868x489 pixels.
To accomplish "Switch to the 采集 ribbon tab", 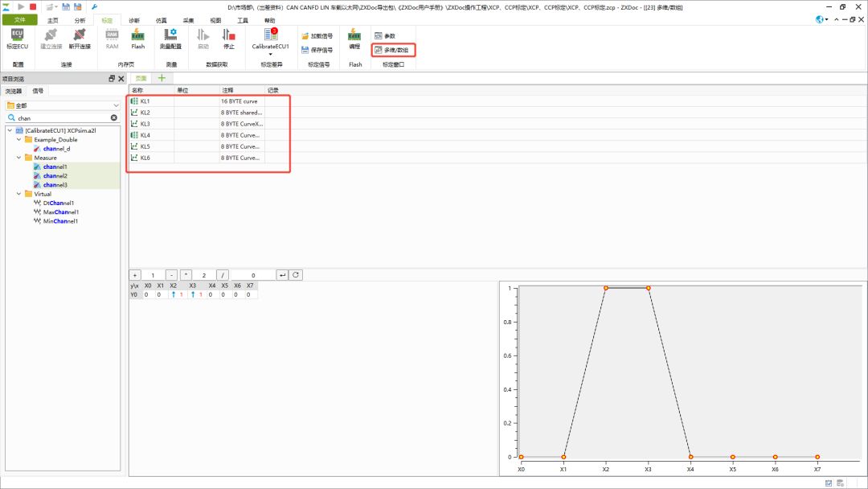I will click(188, 20).
